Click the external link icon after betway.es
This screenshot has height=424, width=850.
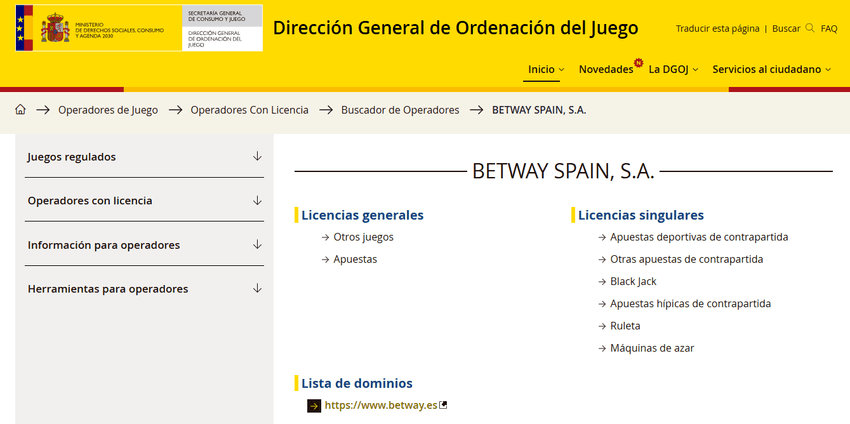click(x=443, y=404)
